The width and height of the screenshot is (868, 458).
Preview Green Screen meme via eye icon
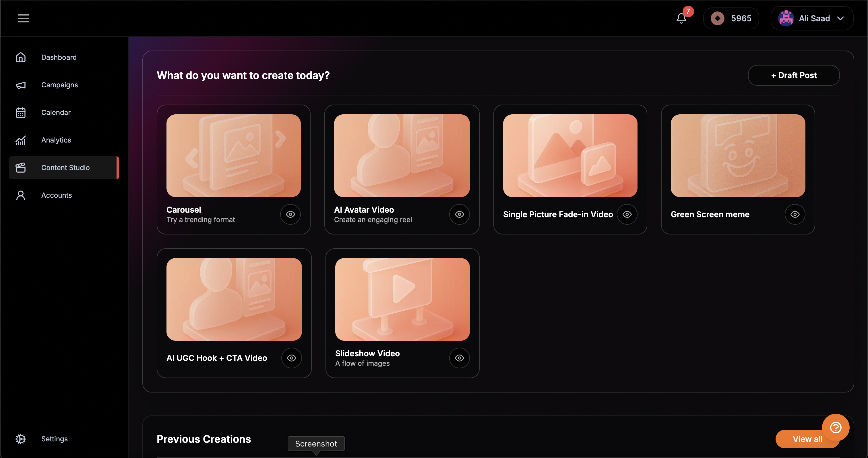click(x=795, y=215)
